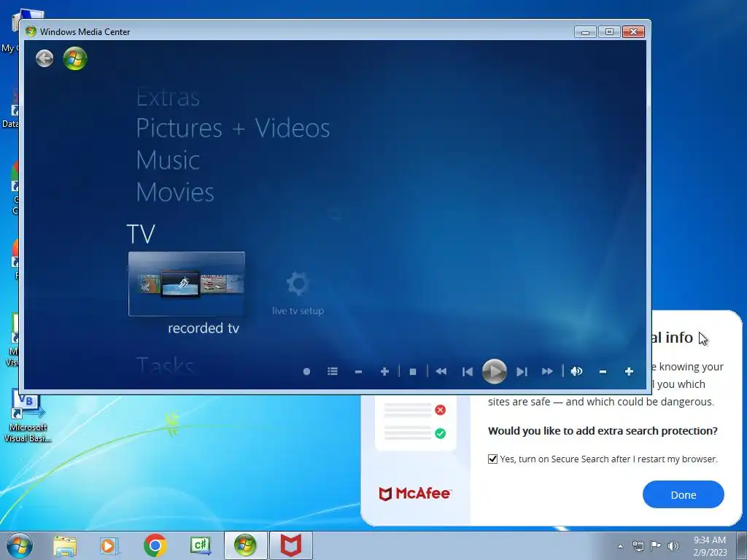This screenshot has width=747, height=560.
Task: Click the network icon in system tray
Action: 638,546
